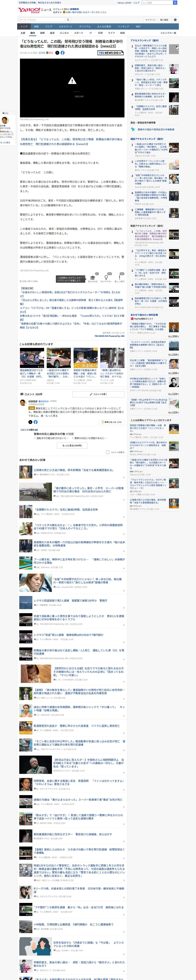This screenshot has width=196, height=980.
Task: Open the settings gear icon
Action: click(x=175, y=20)
